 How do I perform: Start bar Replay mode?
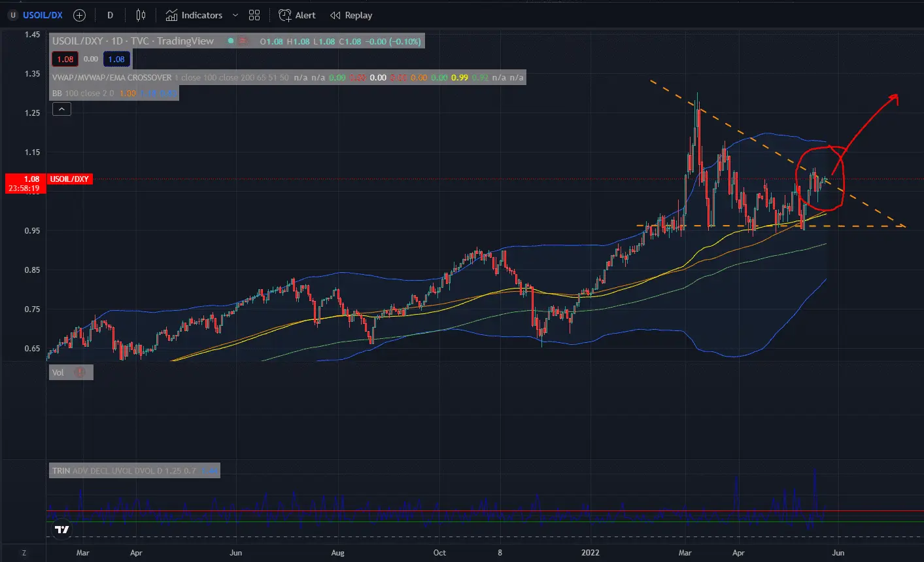[351, 15]
